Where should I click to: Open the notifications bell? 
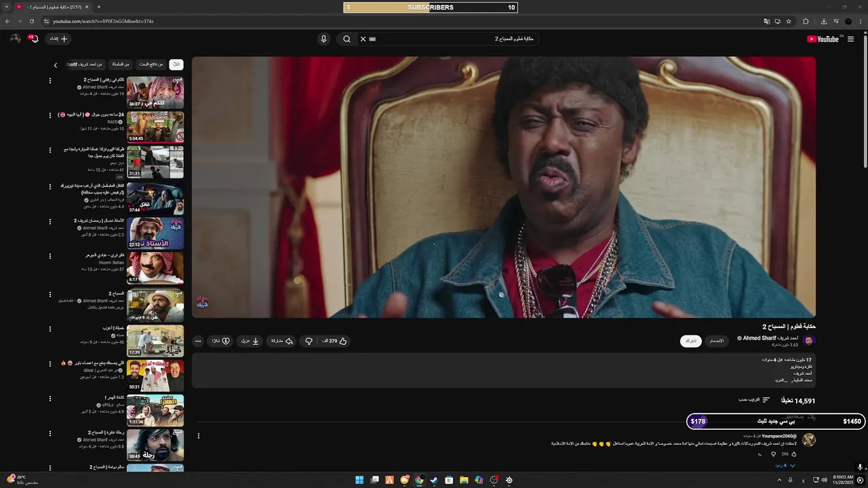[34, 39]
